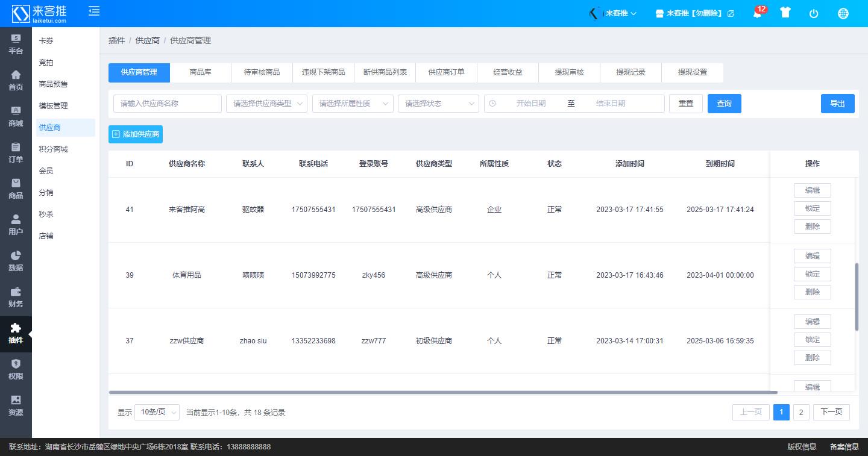Click the table's vertical scrollbar thumb
The width and height of the screenshot is (868, 456).
click(x=857, y=296)
